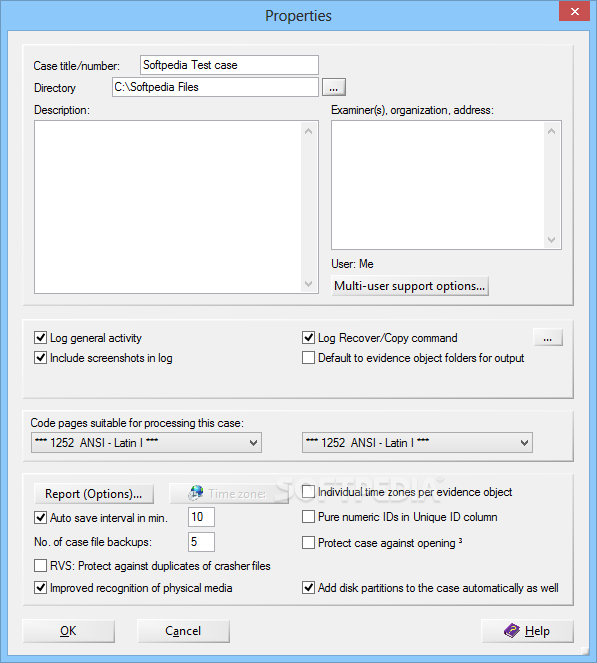Click the Description scrollbar down arrow

coord(309,284)
